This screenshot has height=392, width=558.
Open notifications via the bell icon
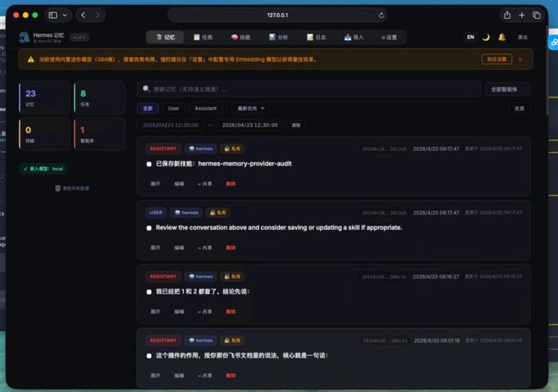[501, 37]
